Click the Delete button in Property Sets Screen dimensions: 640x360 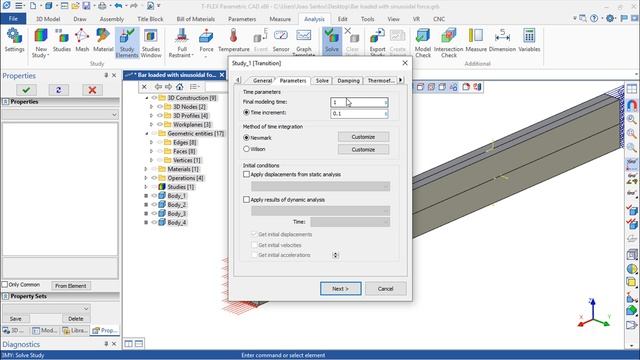pos(76,318)
